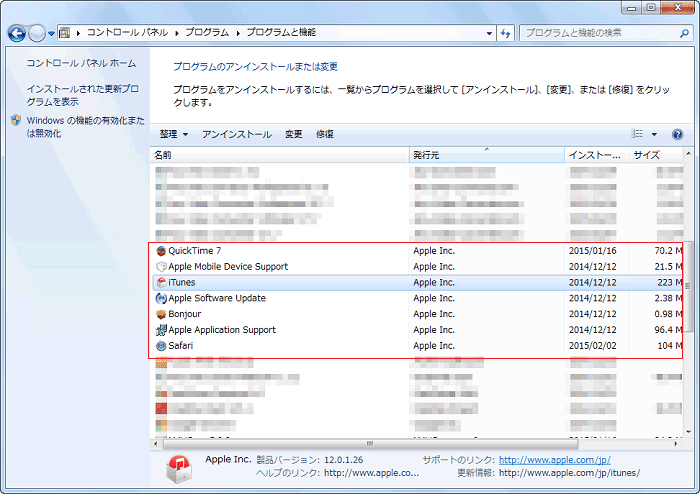Screen dimensions: 700x494
Task: Click Apple Inc. publisher in Bonjour row
Action: 434,314
